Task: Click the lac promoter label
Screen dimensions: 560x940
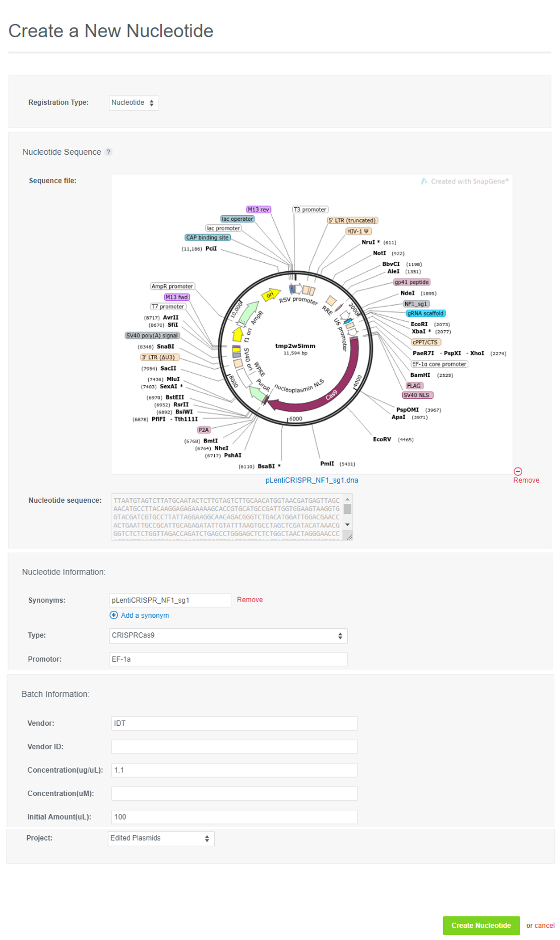Action: (x=224, y=228)
